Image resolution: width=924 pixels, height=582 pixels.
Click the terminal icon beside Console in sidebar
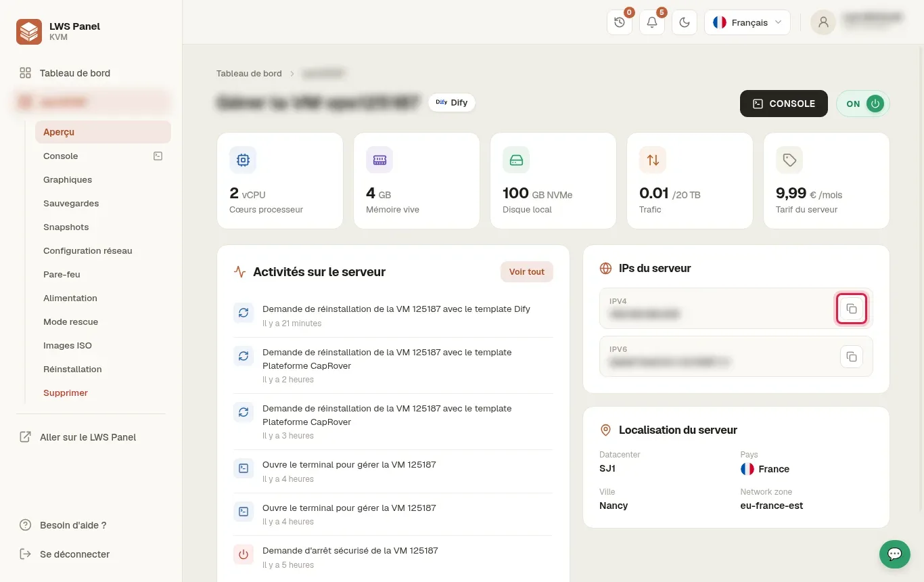point(158,156)
